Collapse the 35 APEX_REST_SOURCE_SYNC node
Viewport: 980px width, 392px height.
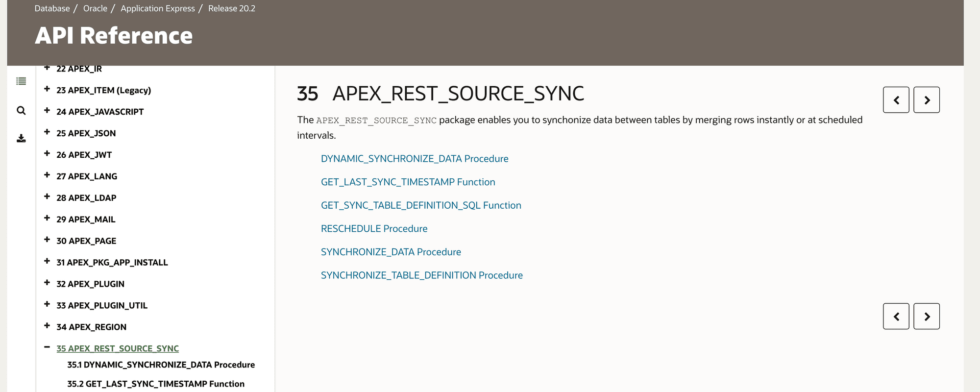point(47,347)
